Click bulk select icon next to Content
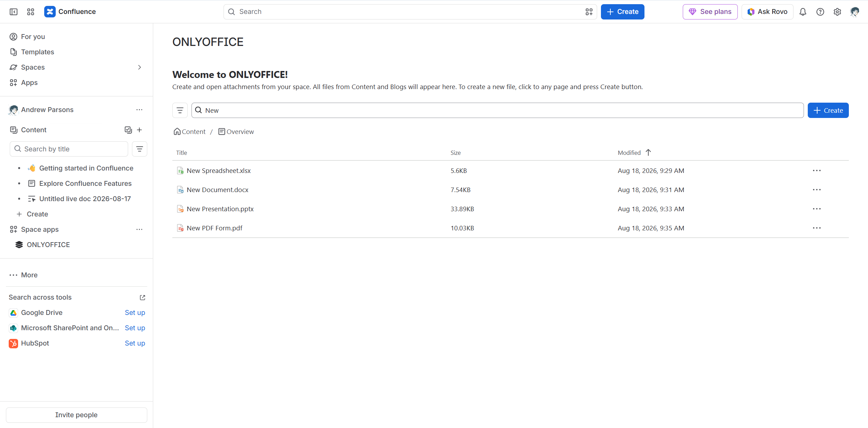 (x=128, y=130)
